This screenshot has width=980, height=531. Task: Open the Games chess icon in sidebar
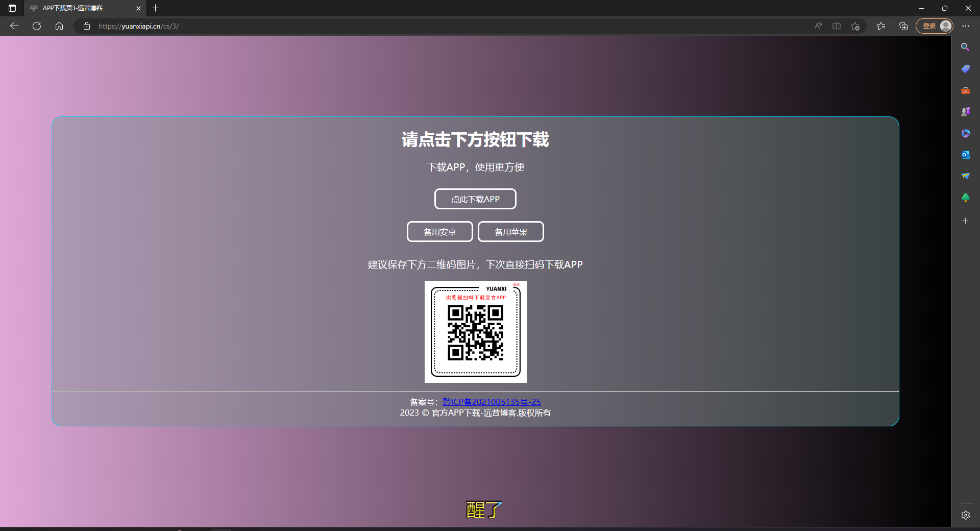coord(965,112)
